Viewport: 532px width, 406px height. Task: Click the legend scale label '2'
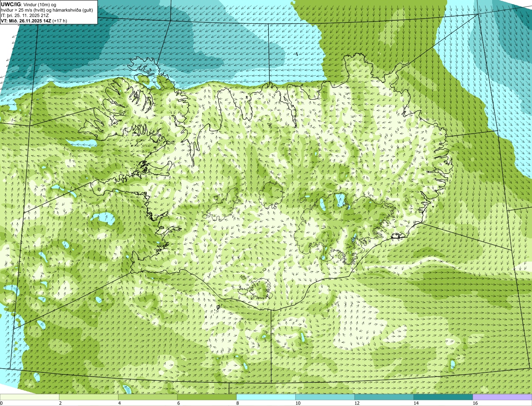point(60,403)
